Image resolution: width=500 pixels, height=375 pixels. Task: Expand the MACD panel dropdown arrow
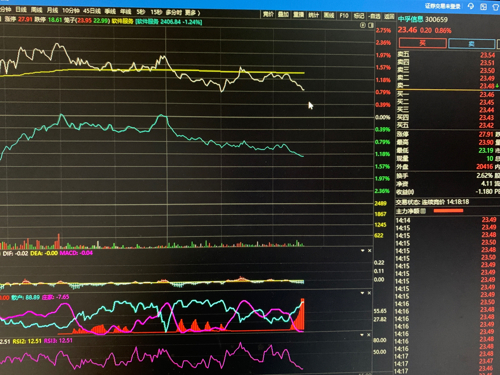[362, 250]
